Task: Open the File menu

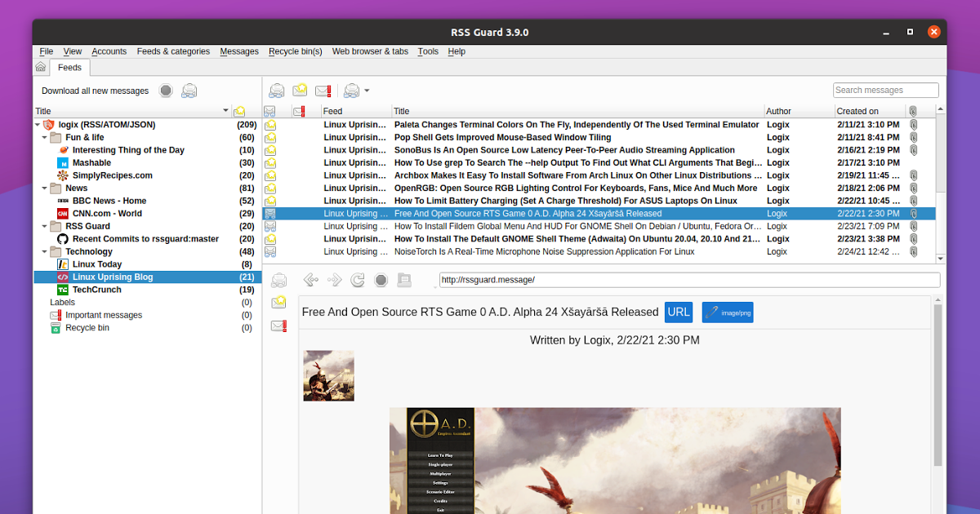Action: tap(47, 51)
